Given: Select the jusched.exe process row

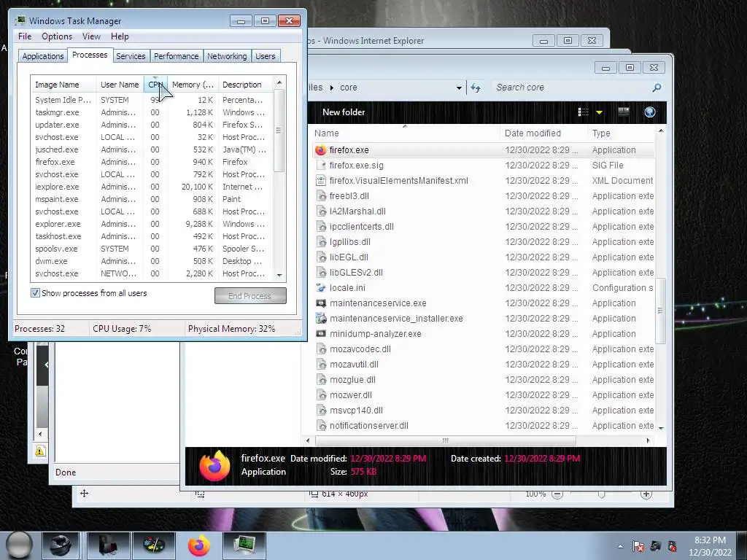Looking at the screenshot, I should (x=152, y=149).
